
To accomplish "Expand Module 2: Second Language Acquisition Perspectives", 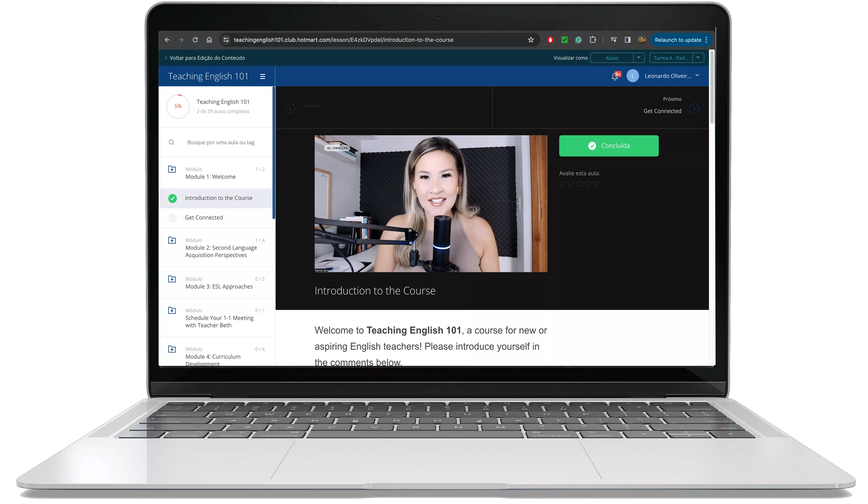I will click(x=220, y=251).
